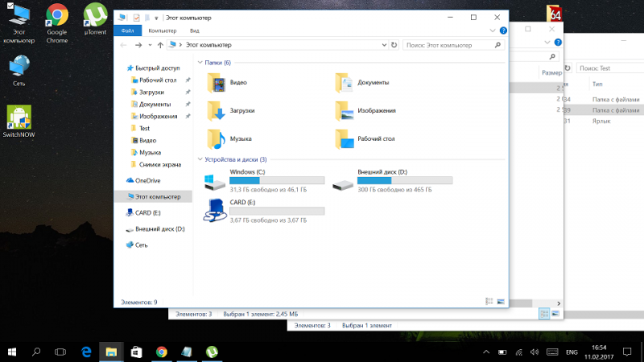Open the Документы folder icon

(x=344, y=83)
